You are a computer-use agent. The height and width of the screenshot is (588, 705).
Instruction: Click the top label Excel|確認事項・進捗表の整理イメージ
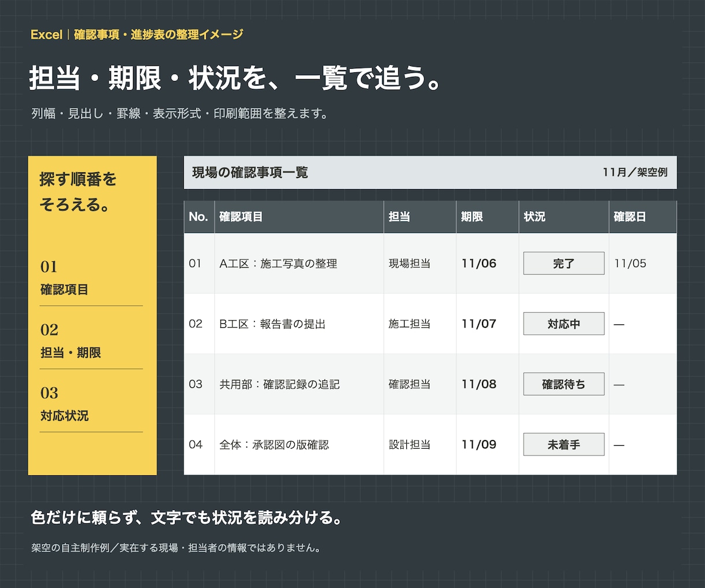tap(137, 35)
